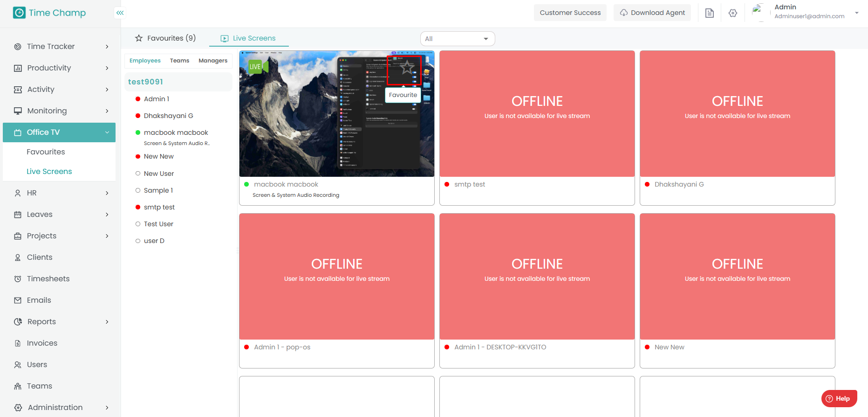Select employee Sample 1 in list
Image resolution: width=868 pixels, height=417 pixels.
pyautogui.click(x=158, y=190)
